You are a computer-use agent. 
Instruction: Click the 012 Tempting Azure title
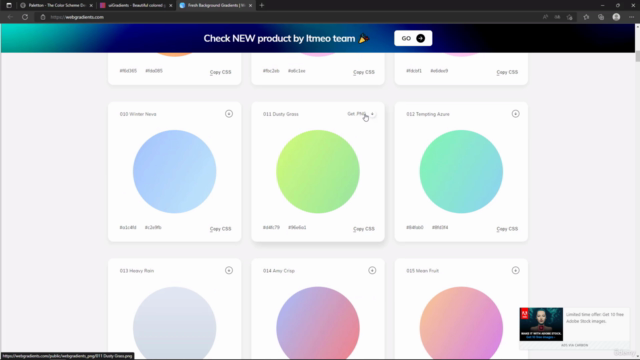[x=428, y=114]
